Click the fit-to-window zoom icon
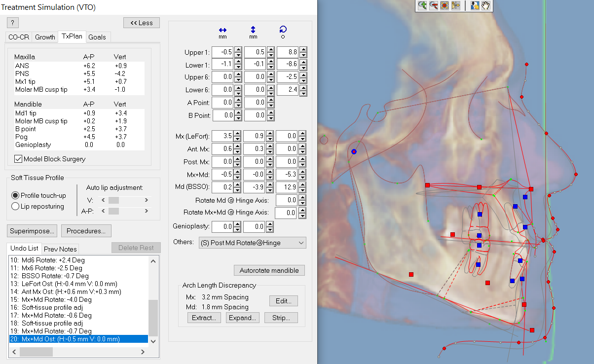 coord(445,5)
